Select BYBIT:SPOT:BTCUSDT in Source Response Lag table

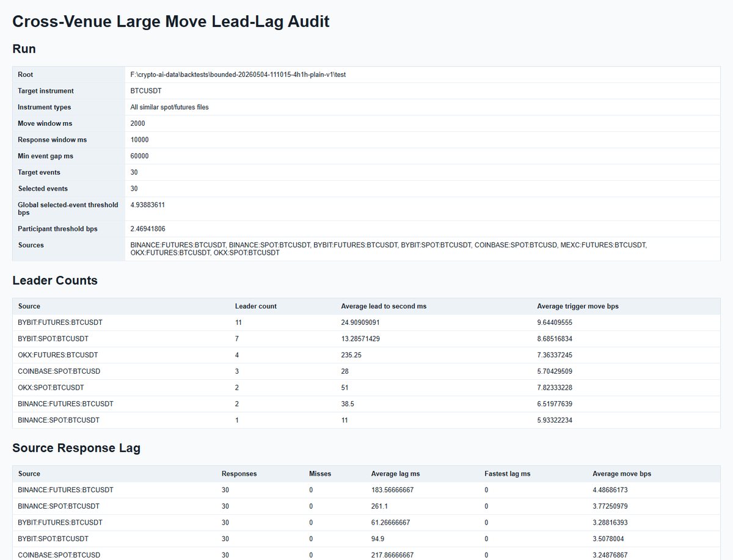pyautogui.click(x=53, y=539)
